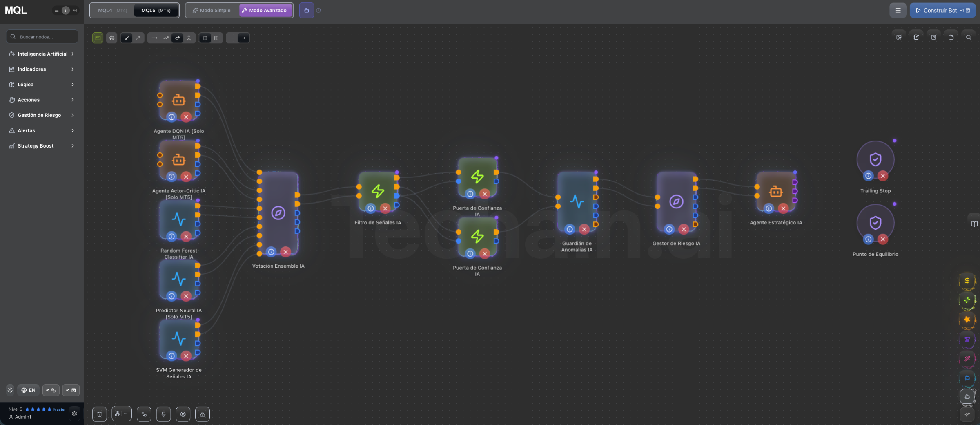Click the warning triangle icon in bottom toolbar
The height and width of the screenshot is (425, 980).
[203, 414]
